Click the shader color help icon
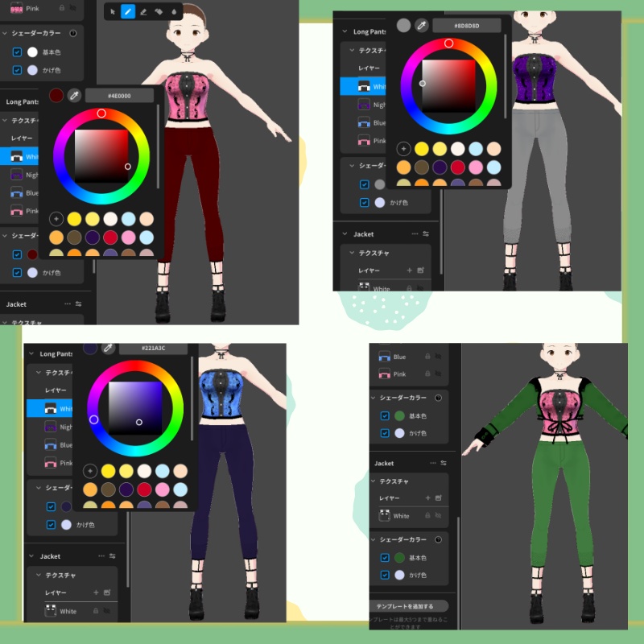Image resolution: width=644 pixels, height=644 pixels. point(438,398)
